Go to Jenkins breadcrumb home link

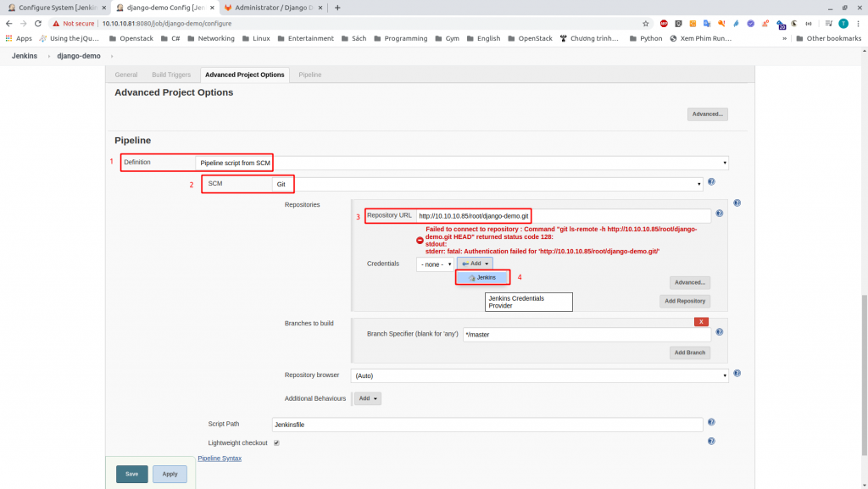pos(25,56)
